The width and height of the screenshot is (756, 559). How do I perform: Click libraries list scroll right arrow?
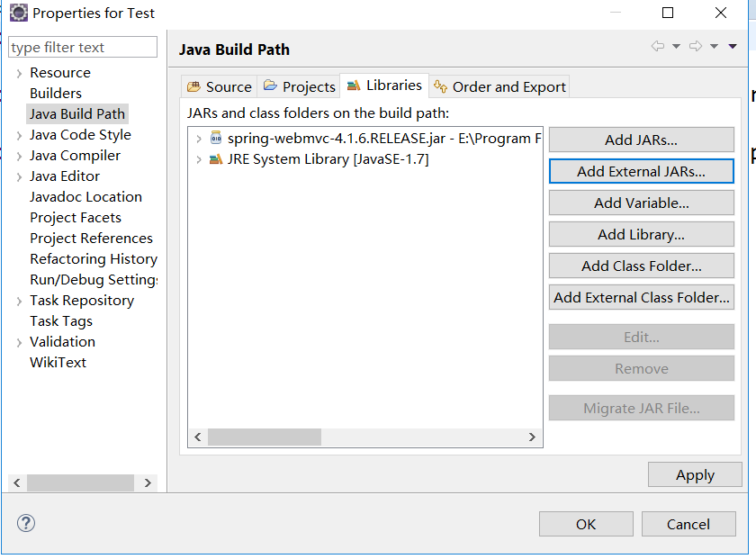click(x=532, y=437)
